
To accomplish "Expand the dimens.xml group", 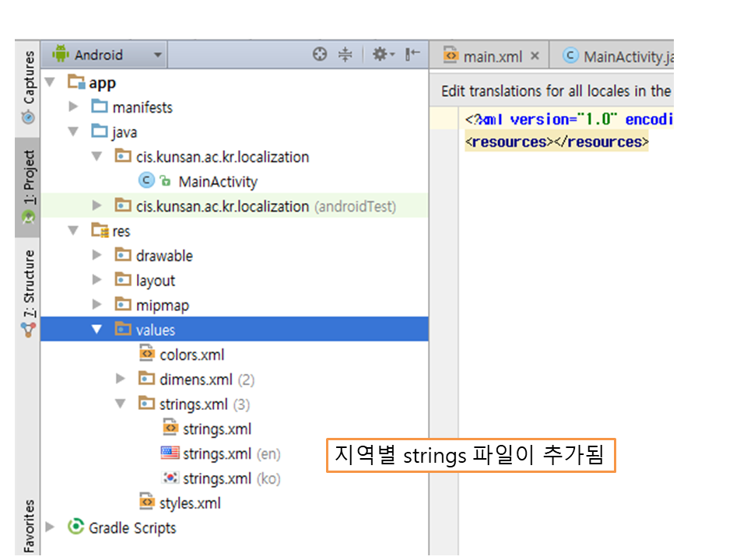I will [121, 379].
